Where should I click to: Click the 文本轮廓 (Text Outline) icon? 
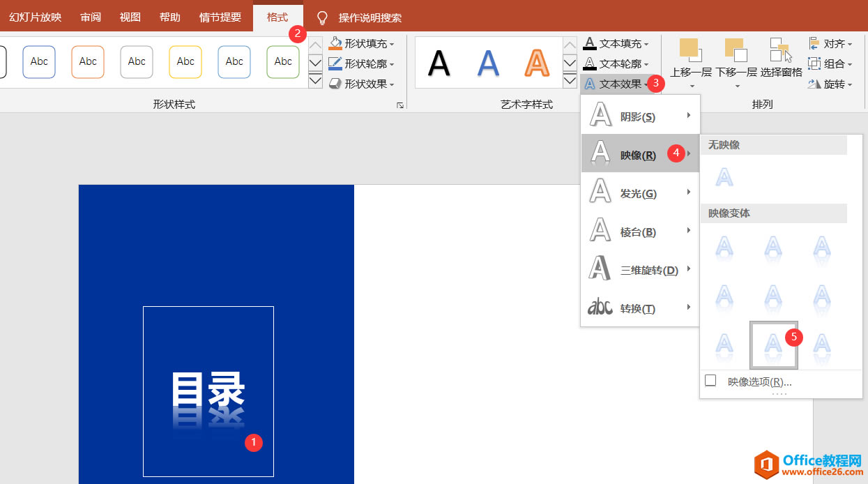coord(589,63)
